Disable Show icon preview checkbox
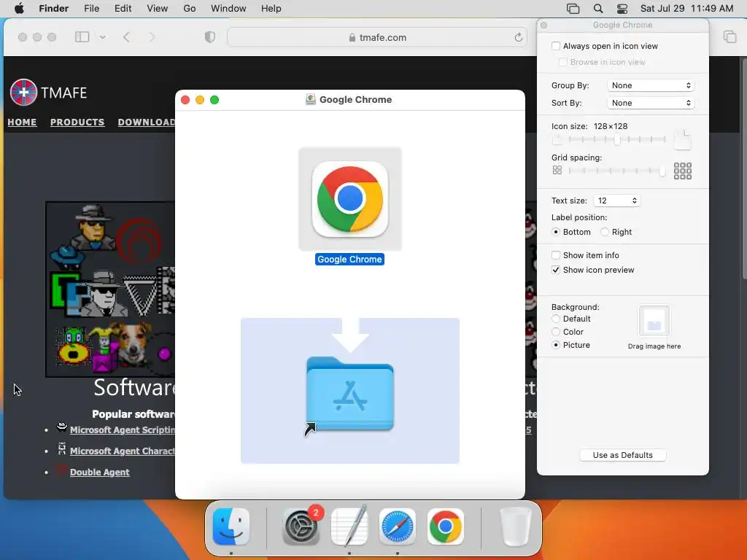The image size is (747, 560). tap(555, 270)
